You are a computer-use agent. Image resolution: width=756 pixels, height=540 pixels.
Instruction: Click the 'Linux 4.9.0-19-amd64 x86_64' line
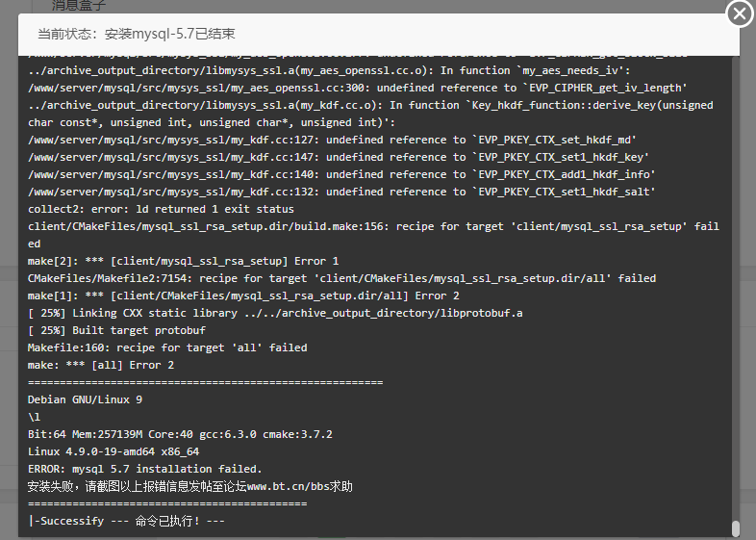click(x=113, y=451)
